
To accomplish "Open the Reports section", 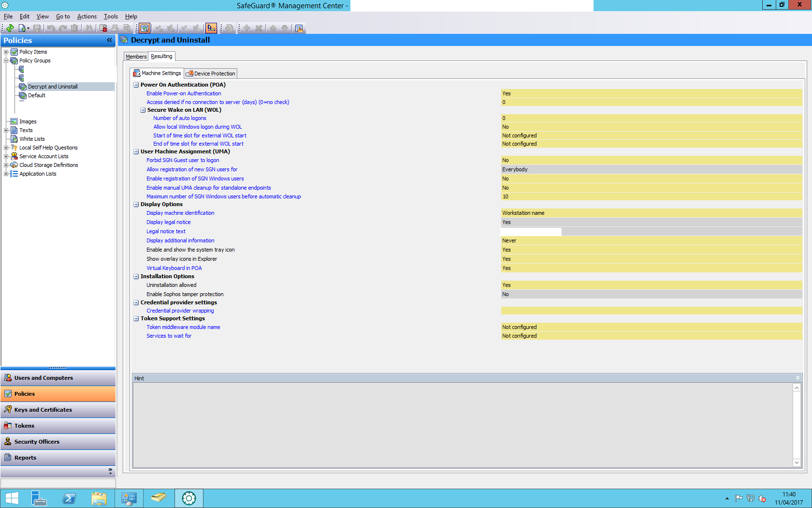I will (58, 458).
